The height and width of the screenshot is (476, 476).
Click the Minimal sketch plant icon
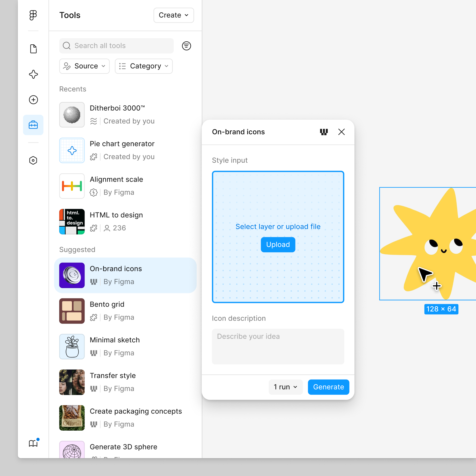pyautogui.click(x=72, y=347)
